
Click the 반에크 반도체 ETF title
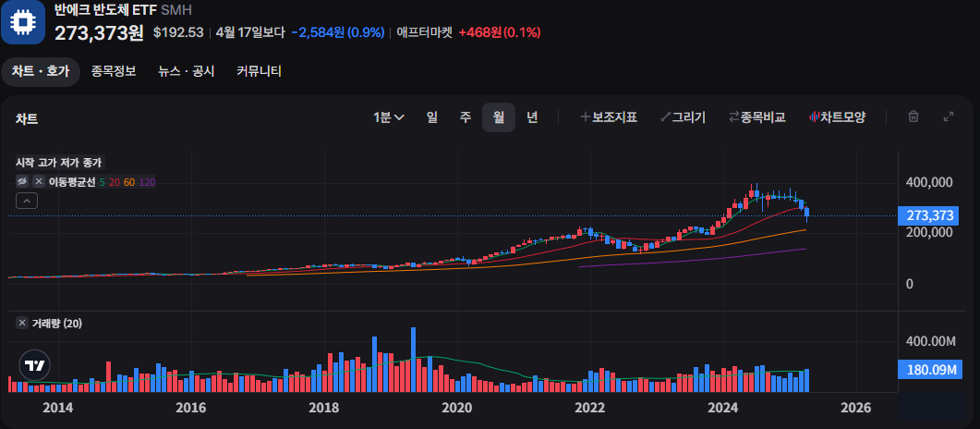pyautogui.click(x=105, y=10)
